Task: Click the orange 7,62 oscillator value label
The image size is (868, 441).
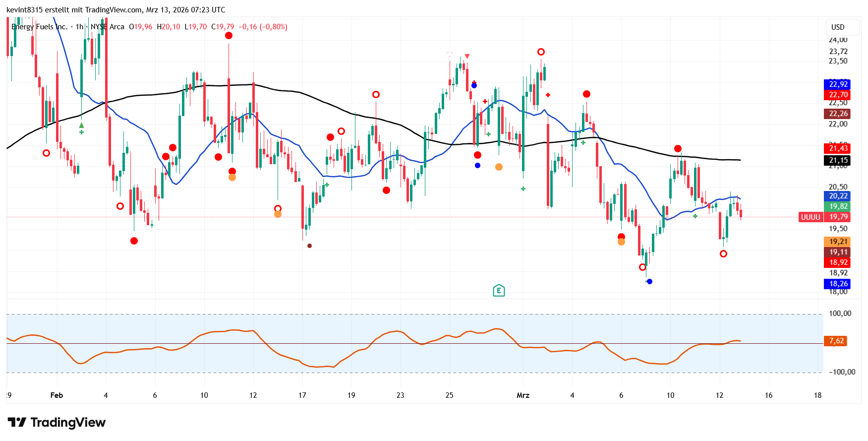Action: click(836, 341)
